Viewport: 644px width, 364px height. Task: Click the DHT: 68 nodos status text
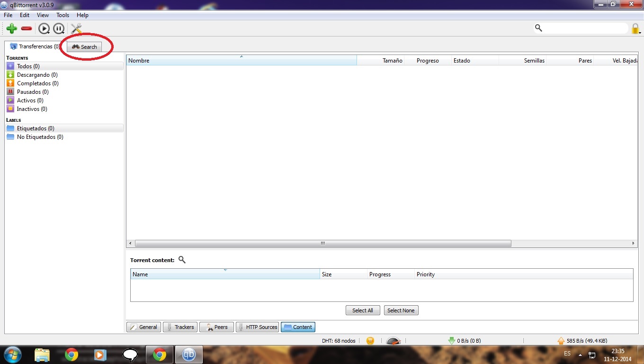coord(339,340)
